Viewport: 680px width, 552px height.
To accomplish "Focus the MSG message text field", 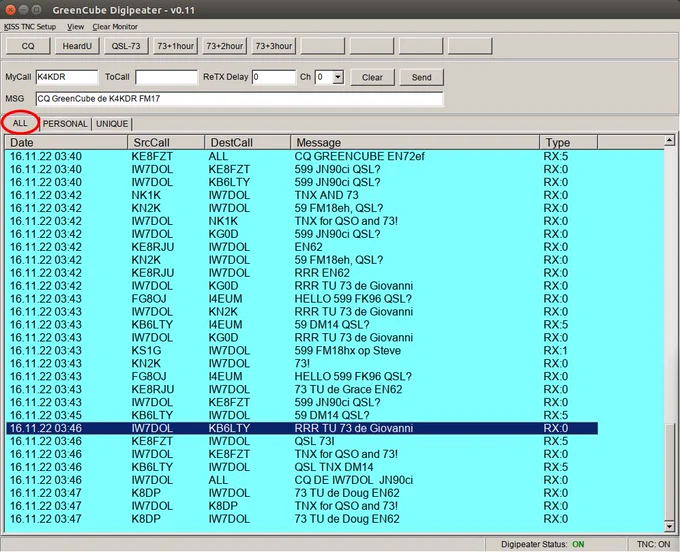I will [239, 99].
